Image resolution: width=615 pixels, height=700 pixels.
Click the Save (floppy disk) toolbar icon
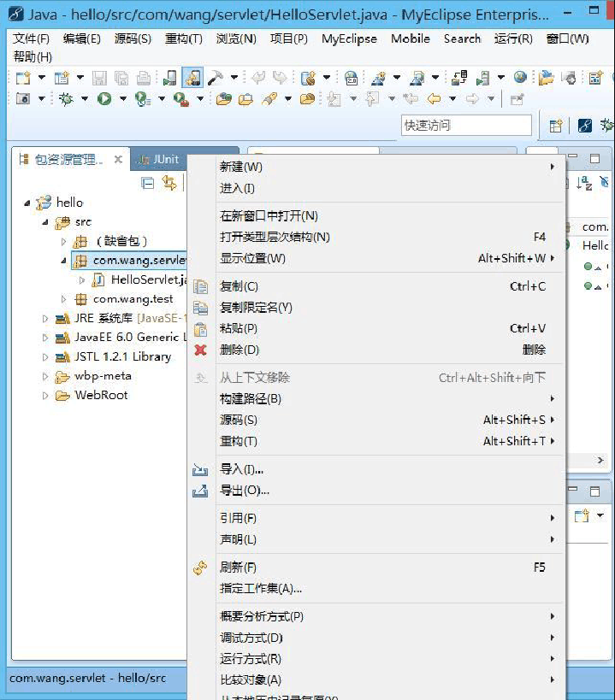pyautogui.click(x=99, y=78)
